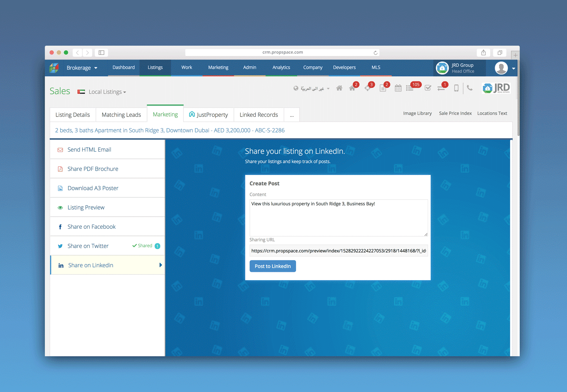Open the house icon with badge 2

[353, 88]
